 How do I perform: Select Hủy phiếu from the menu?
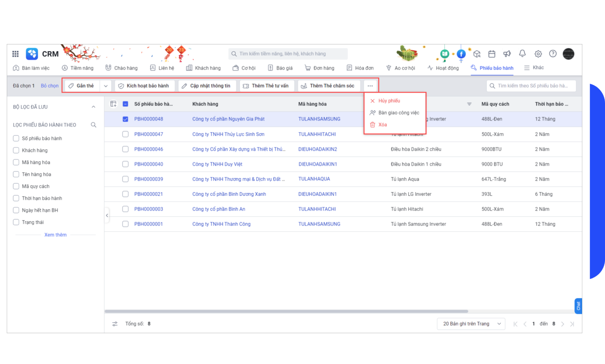[x=389, y=101]
